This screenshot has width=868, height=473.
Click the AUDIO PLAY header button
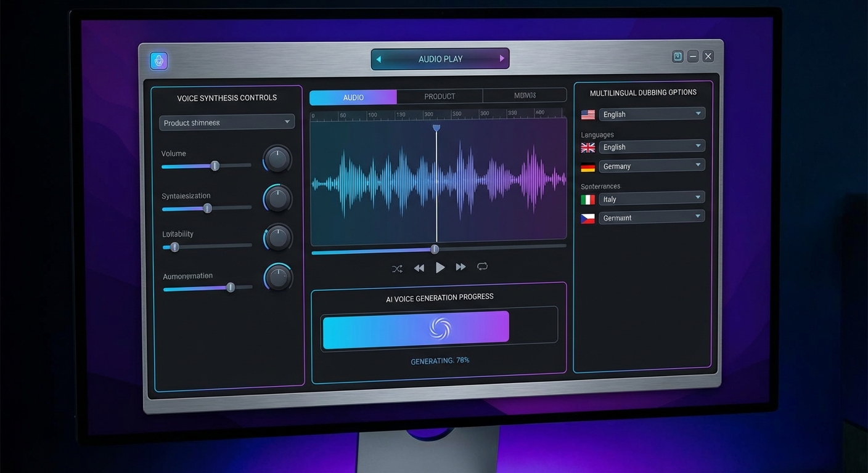[x=440, y=59]
